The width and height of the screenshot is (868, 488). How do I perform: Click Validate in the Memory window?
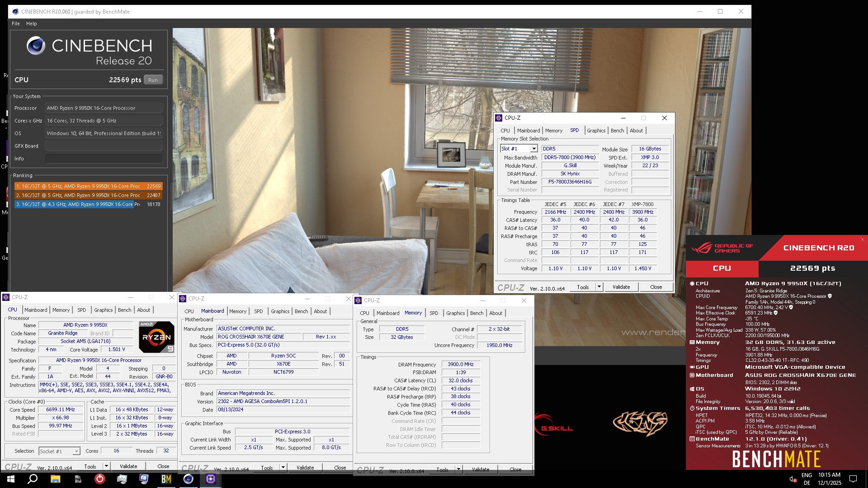[481, 469]
